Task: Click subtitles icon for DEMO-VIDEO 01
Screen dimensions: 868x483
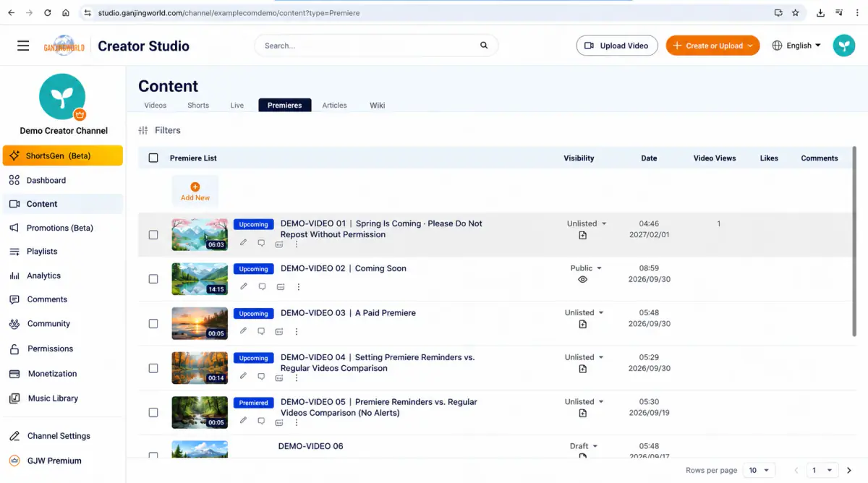Action: click(278, 244)
